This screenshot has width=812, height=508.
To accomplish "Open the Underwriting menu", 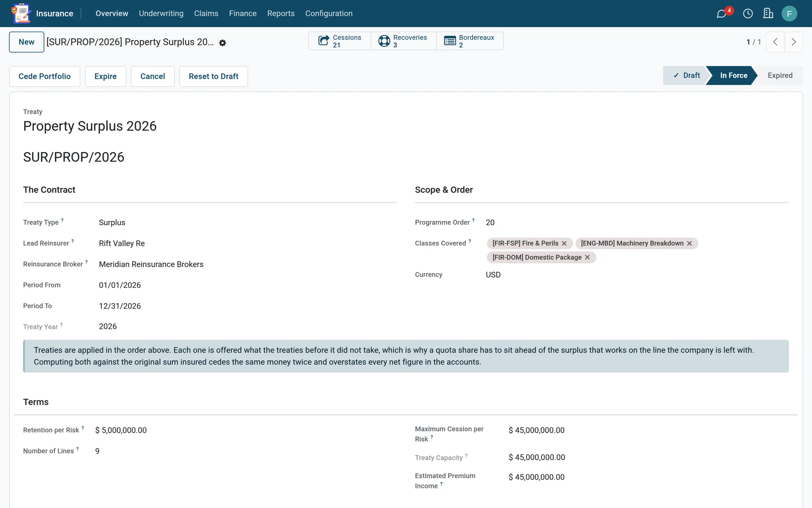I will point(161,14).
